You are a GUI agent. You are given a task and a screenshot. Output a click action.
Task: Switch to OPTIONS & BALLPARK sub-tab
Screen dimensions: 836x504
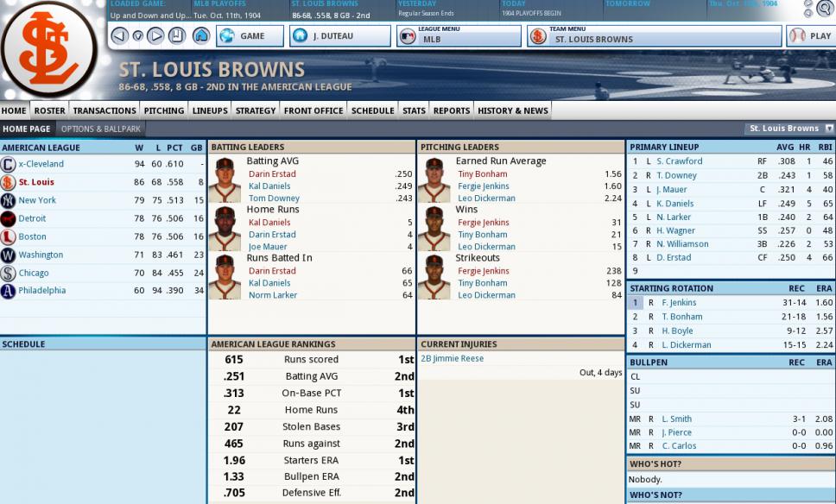click(x=101, y=129)
